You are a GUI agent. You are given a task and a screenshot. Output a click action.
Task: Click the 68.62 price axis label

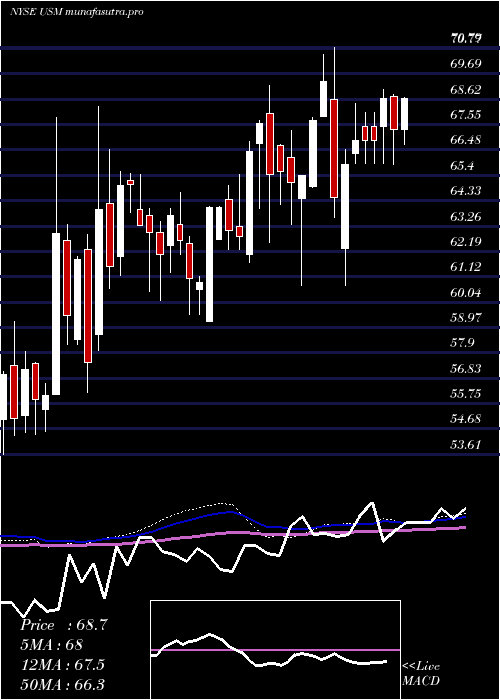466,90
